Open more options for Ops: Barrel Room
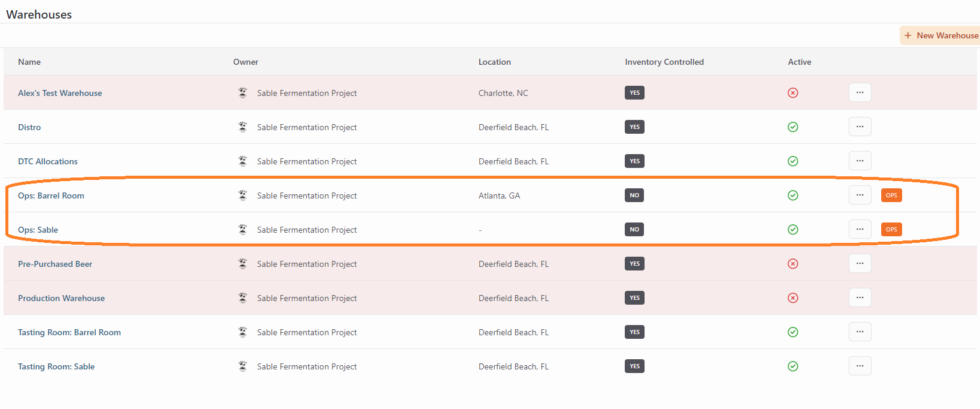Viewport: 980px width, 409px height. 860,195
